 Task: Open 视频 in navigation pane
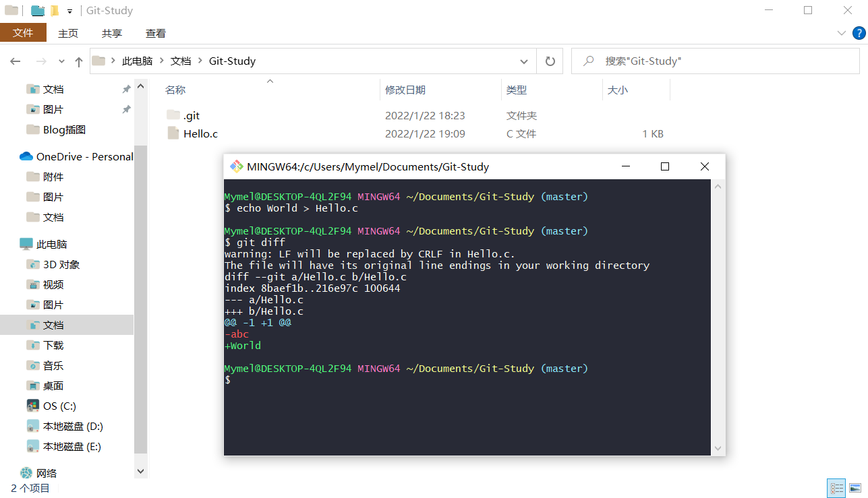[53, 284]
